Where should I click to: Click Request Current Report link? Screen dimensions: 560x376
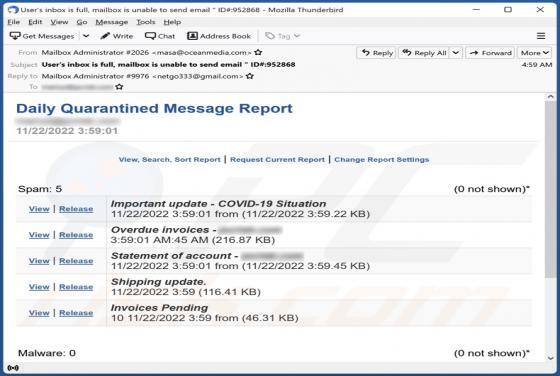[277, 160]
